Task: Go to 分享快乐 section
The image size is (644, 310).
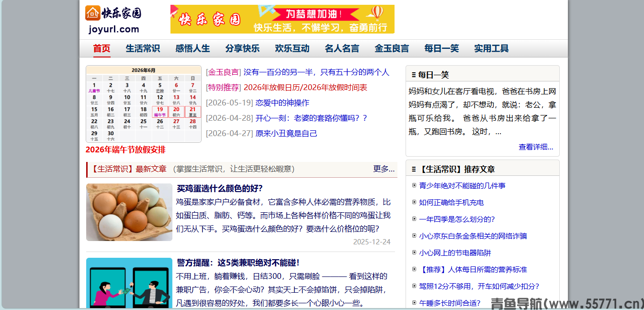Action: click(x=242, y=48)
